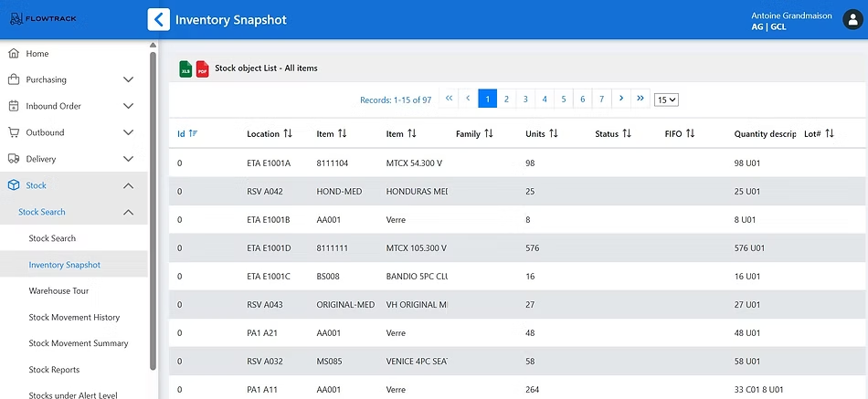Export list to XLS file

pyautogui.click(x=185, y=68)
